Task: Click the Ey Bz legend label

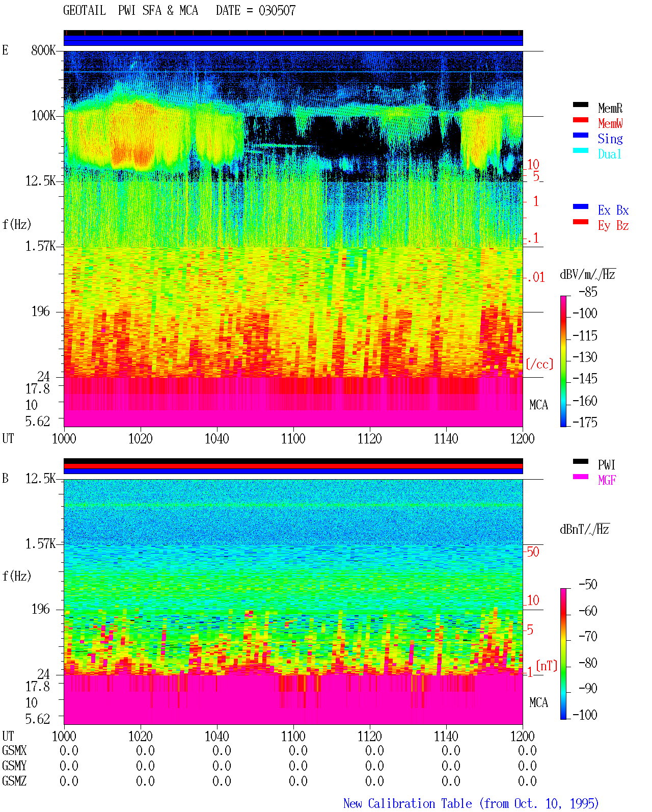Action: point(613,225)
